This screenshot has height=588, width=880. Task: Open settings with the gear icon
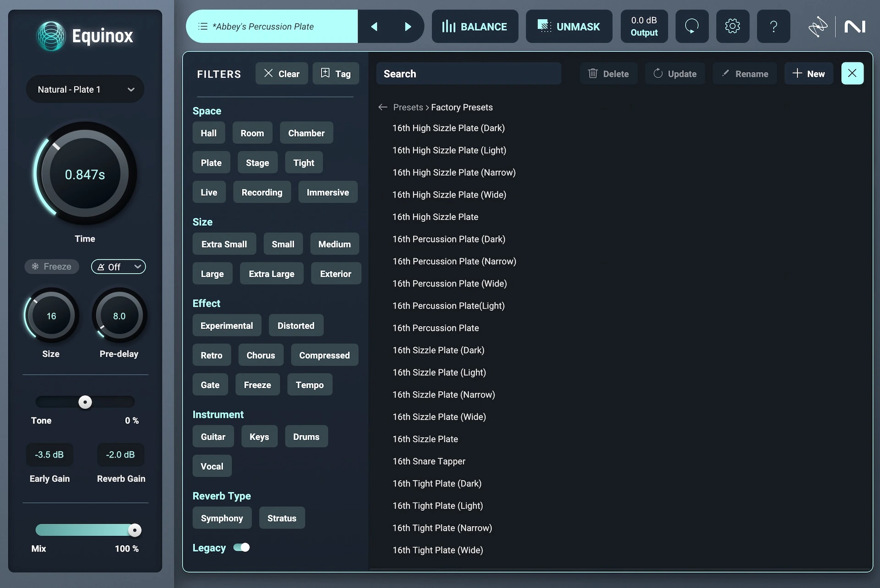pyautogui.click(x=732, y=27)
